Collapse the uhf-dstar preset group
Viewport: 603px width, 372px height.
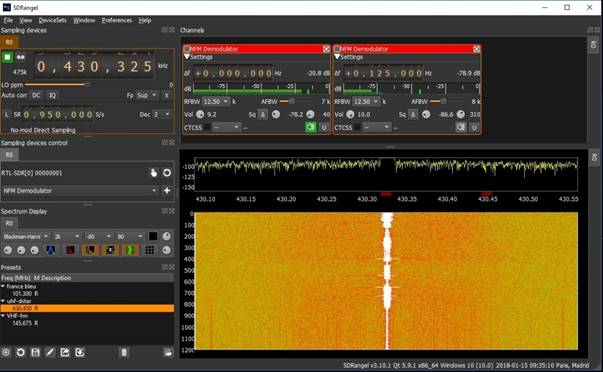[x=3, y=301]
